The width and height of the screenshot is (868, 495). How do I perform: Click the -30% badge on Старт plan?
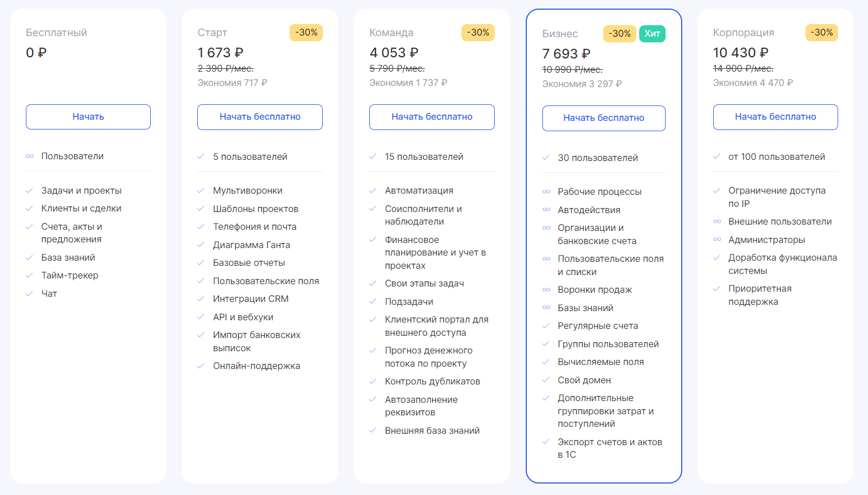tap(306, 33)
